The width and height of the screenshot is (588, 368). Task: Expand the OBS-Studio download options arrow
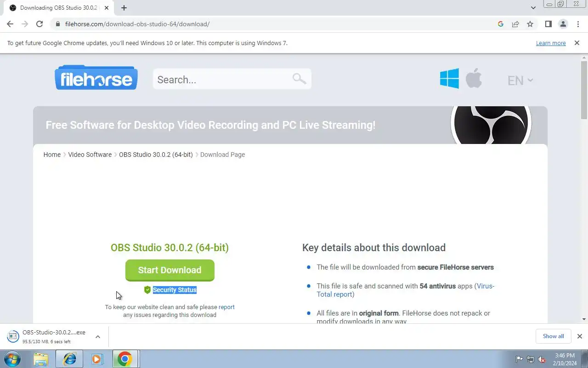[x=98, y=337]
